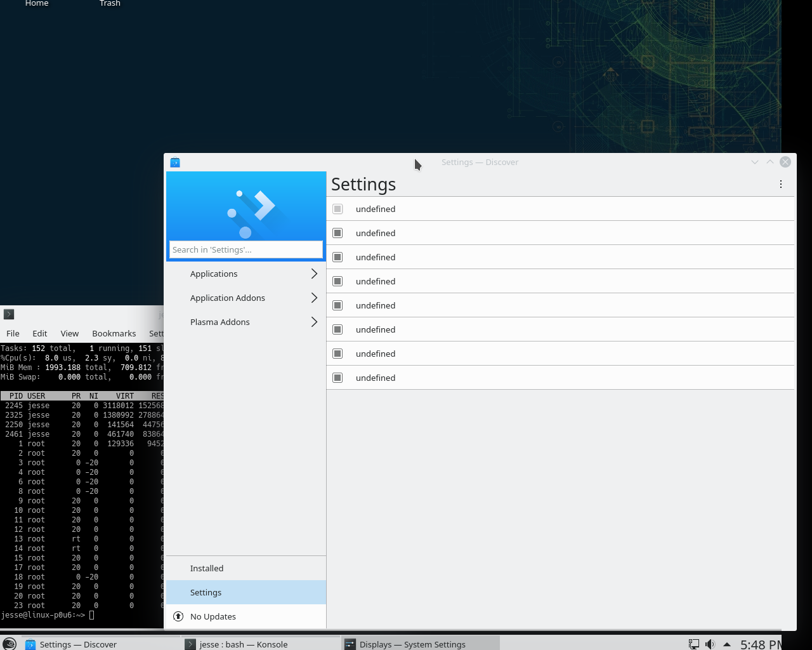Toggle the second undefined checkbox from top
812x650 pixels.
[x=337, y=233]
